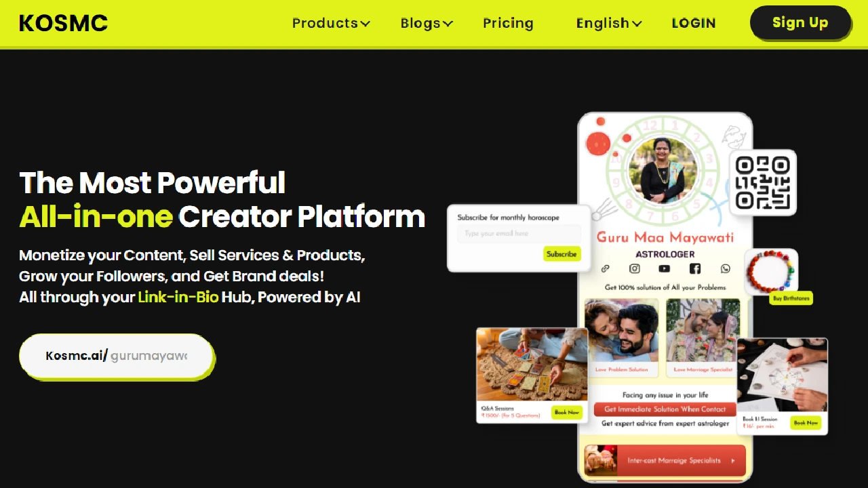Click the email field in subscribe card
868x488 pixels.
[x=519, y=233]
